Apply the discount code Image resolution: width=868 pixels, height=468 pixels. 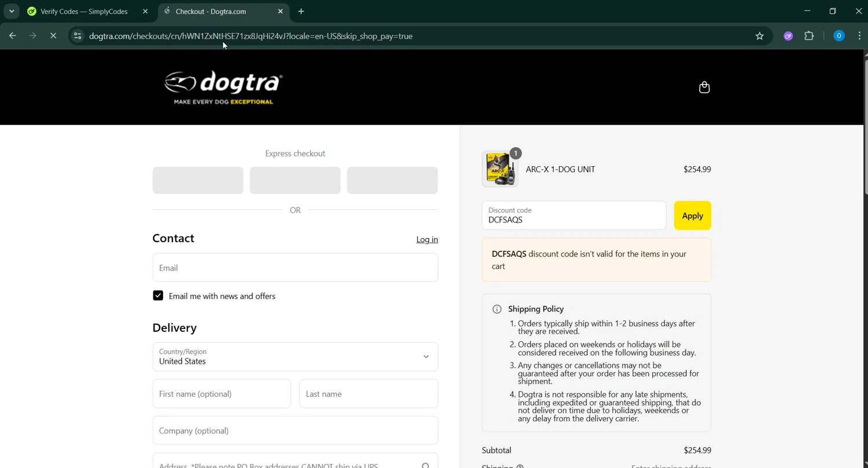coord(693,215)
